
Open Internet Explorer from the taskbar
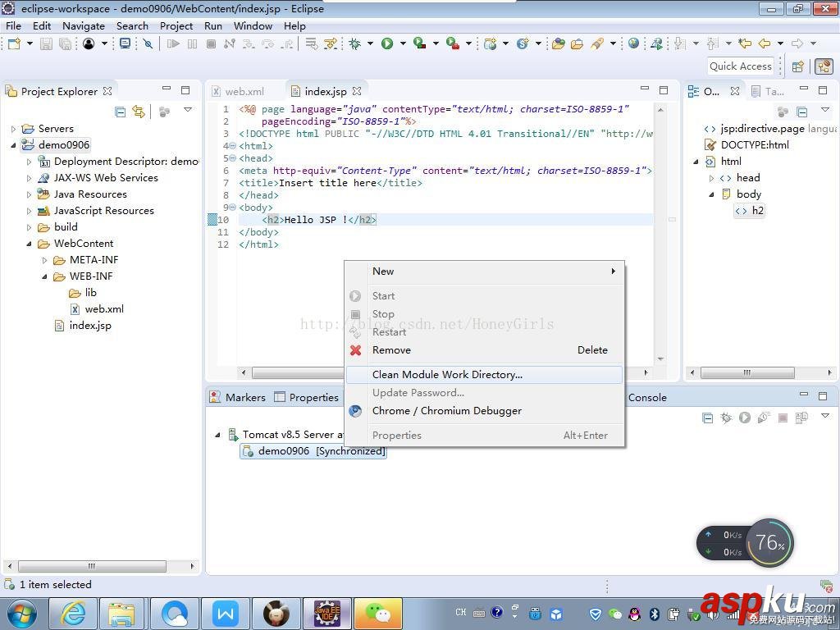click(x=73, y=613)
